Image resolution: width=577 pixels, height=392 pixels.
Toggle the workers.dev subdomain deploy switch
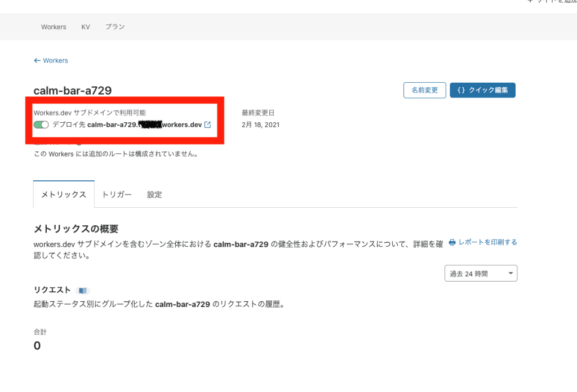click(41, 124)
